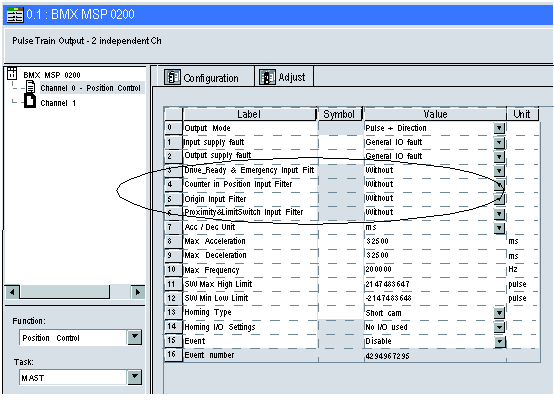Open Origin Input Filter dropdown

(499, 199)
